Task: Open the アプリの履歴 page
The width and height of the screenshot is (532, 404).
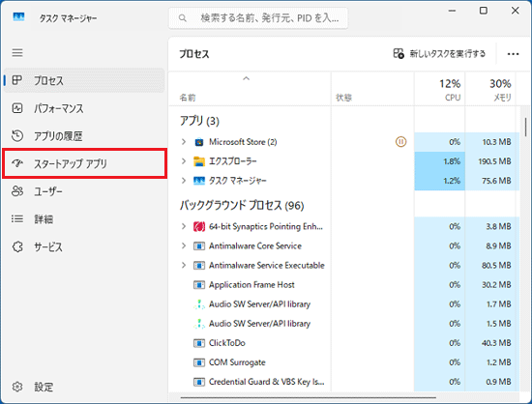Action: (x=84, y=136)
